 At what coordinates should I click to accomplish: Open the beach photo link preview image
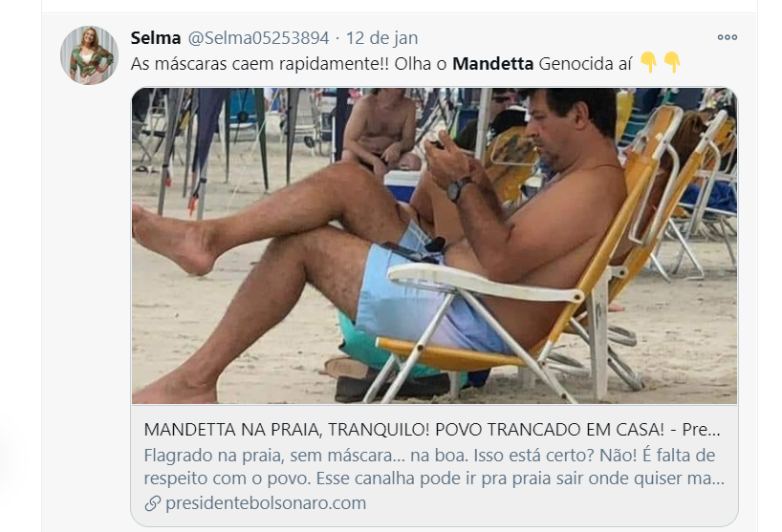coord(434,245)
